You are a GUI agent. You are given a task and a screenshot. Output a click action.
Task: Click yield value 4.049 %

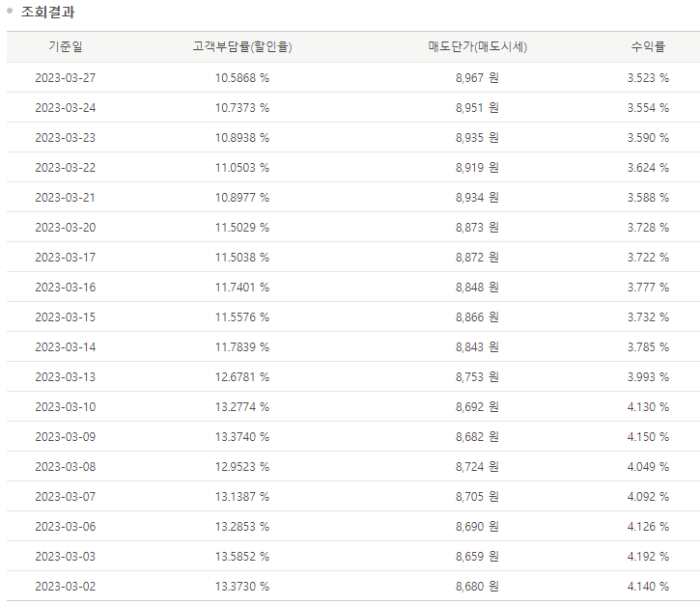[x=648, y=466]
